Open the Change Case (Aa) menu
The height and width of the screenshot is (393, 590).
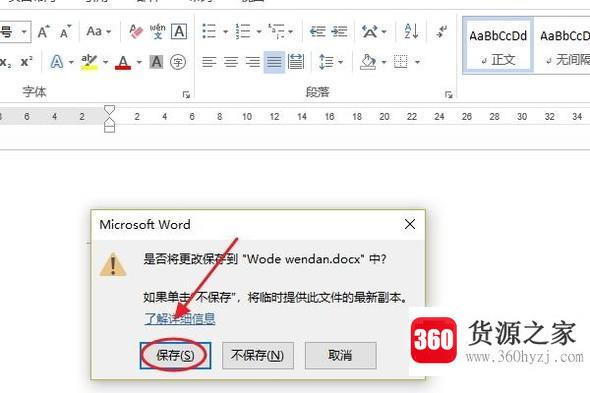click(99, 32)
